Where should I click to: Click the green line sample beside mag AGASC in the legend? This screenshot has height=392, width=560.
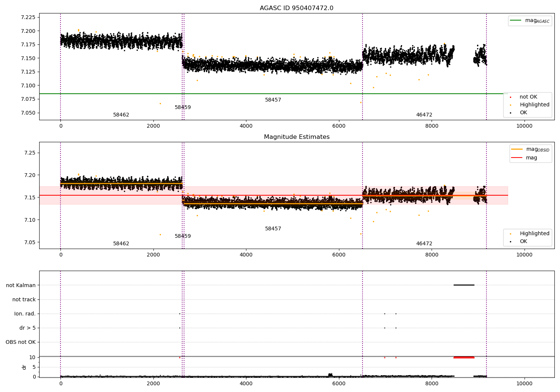pos(516,21)
